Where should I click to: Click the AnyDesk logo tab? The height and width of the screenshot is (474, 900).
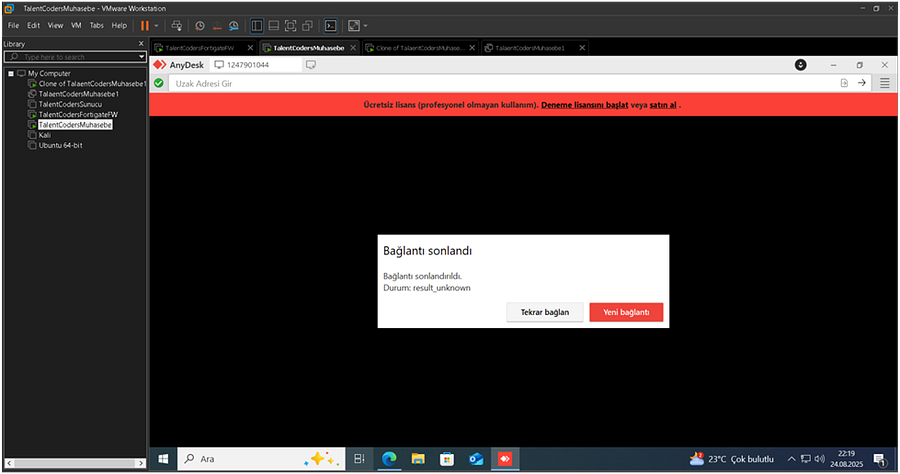coord(179,65)
